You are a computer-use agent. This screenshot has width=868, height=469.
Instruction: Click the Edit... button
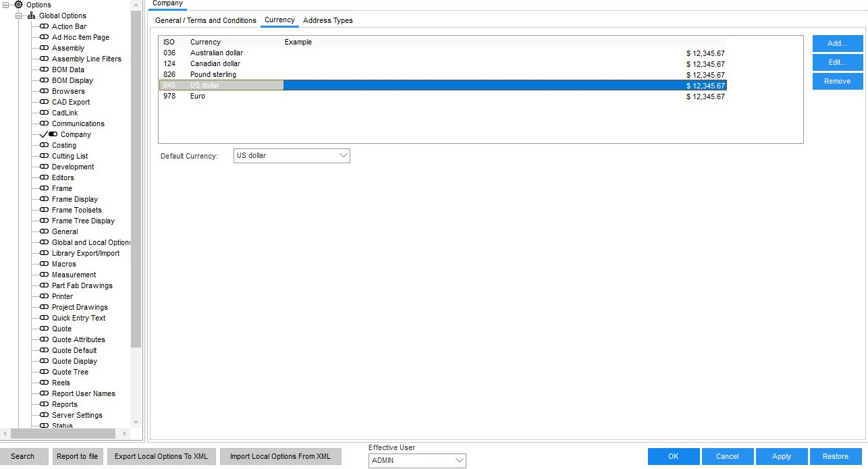tap(838, 62)
